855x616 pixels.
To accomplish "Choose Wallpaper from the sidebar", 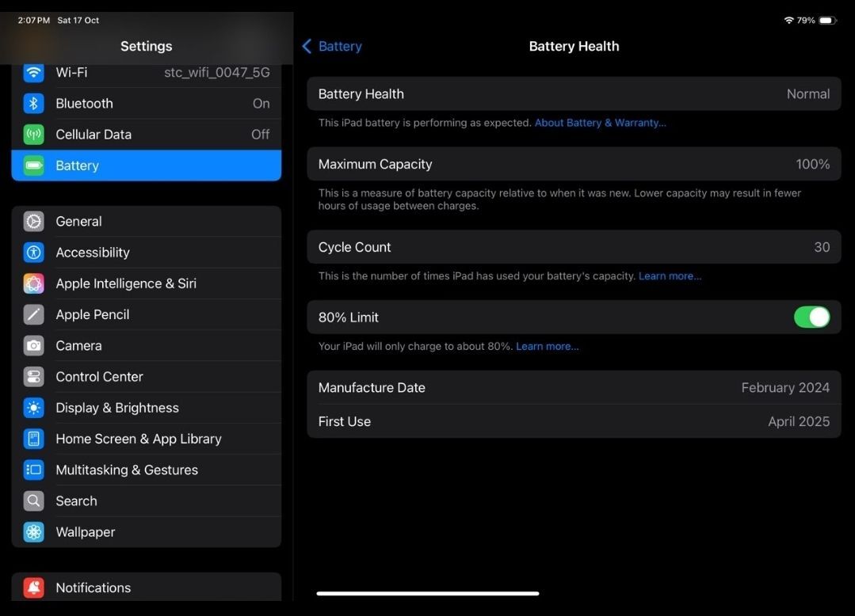I will tap(146, 532).
